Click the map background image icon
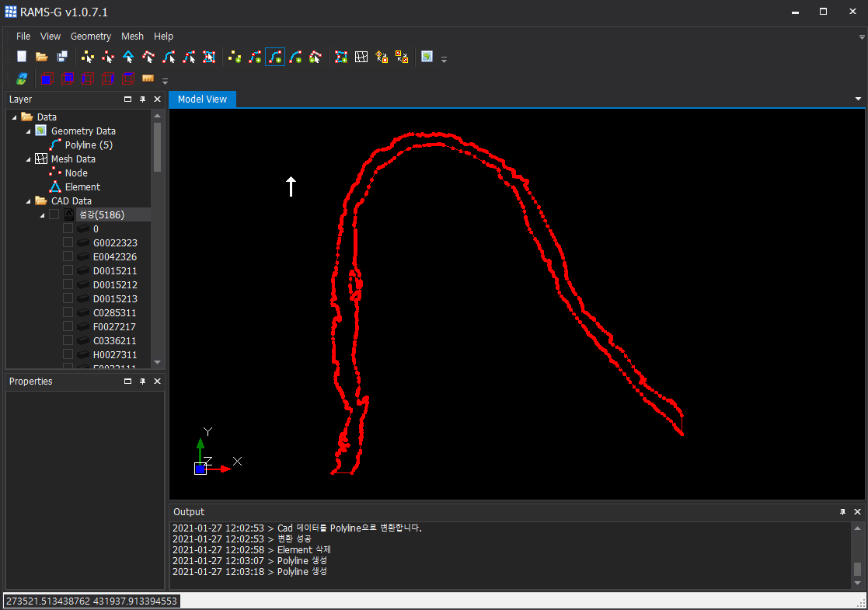This screenshot has height=610, width=868. coord(427,57)
